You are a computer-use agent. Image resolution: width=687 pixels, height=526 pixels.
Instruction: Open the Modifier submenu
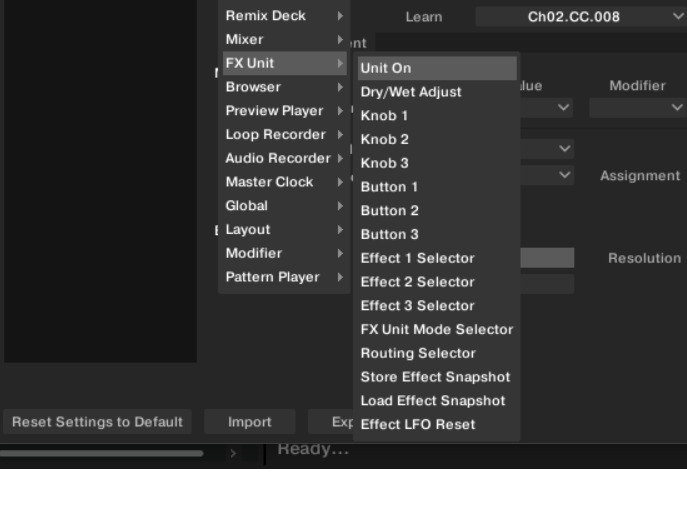(x=284, y=253)
